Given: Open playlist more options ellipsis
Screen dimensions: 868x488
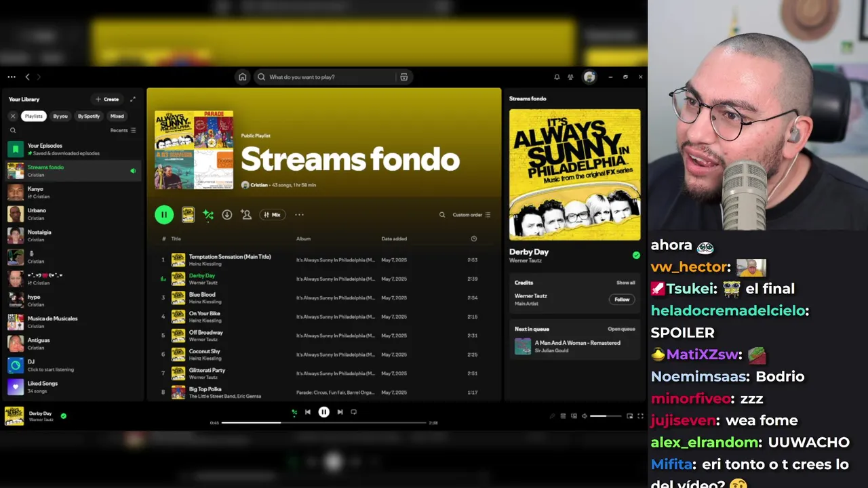Looking at the screenshot, I should tap(299, 215).
